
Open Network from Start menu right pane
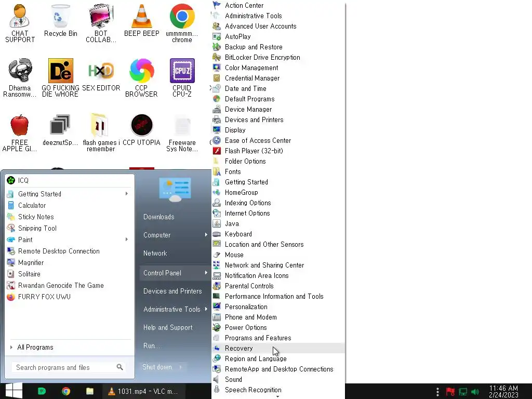click(x=155, y=253)
